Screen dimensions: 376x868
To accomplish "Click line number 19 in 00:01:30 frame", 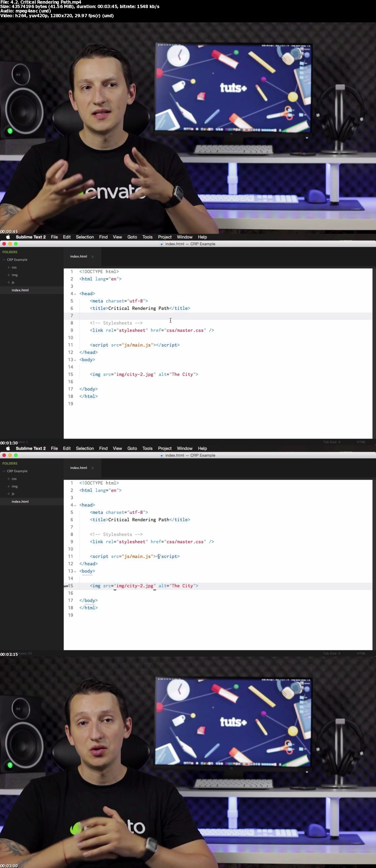I will (70, 404).
